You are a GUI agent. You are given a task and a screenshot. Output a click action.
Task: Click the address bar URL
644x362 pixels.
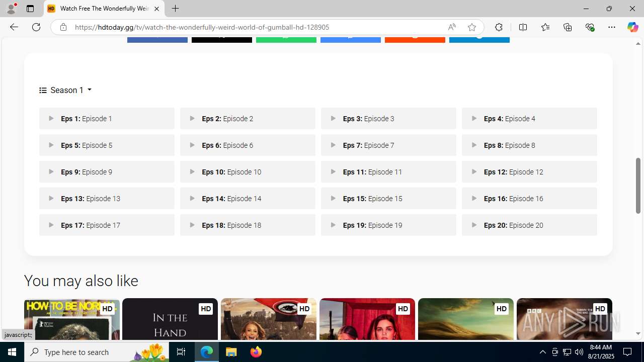[202, 27]
